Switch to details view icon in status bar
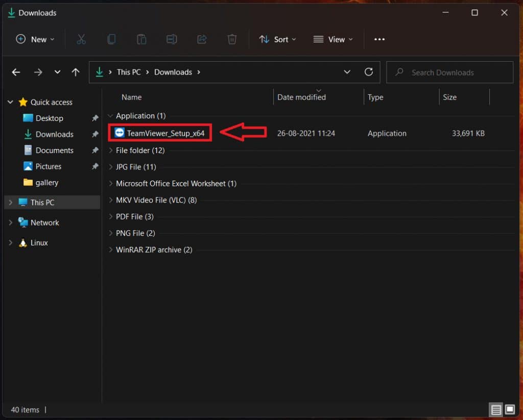 coord(496,409)
